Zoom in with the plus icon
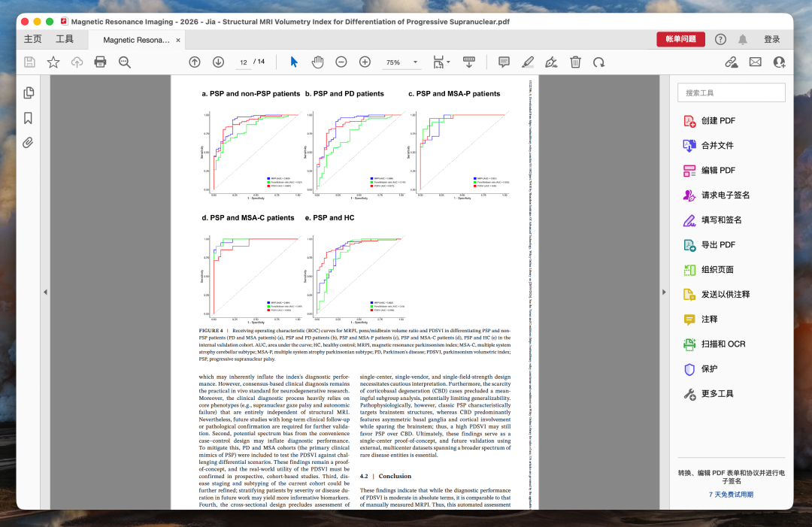This screenshot has width=812, height=527. [x=365, y=62]
